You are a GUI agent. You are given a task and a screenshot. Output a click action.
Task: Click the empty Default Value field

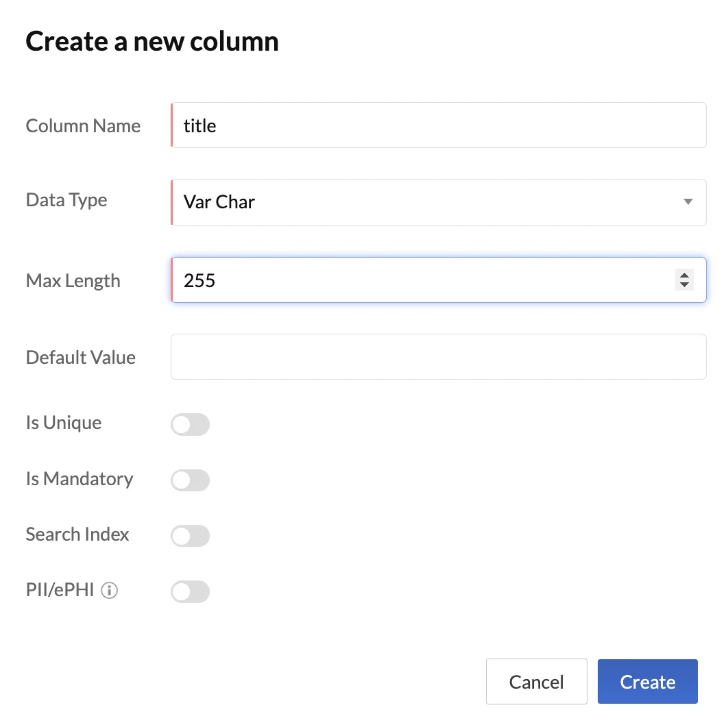(x=439, y=356)
